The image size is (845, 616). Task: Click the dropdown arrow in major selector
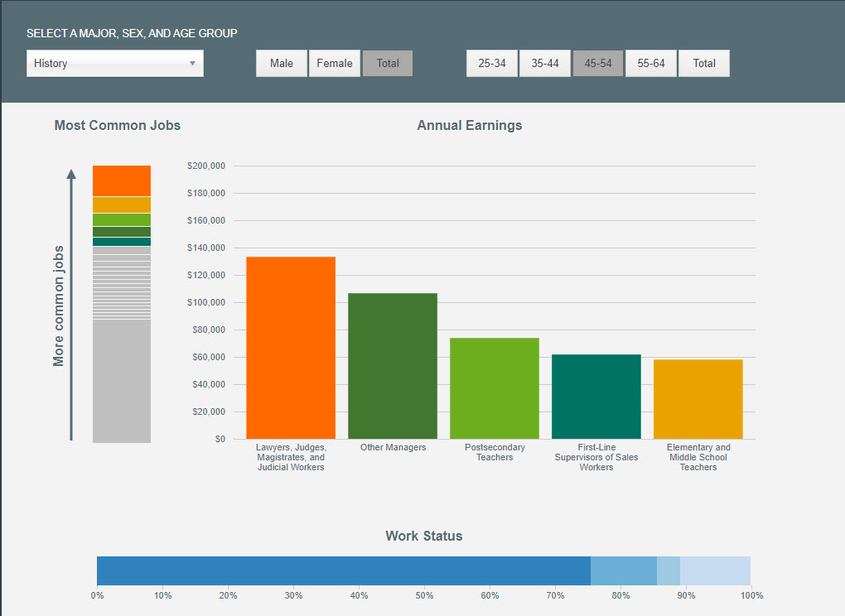[192, 64]
